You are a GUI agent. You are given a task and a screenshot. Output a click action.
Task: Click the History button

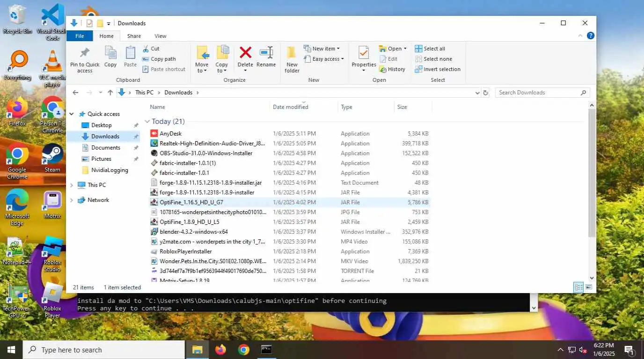coord(392,69)
